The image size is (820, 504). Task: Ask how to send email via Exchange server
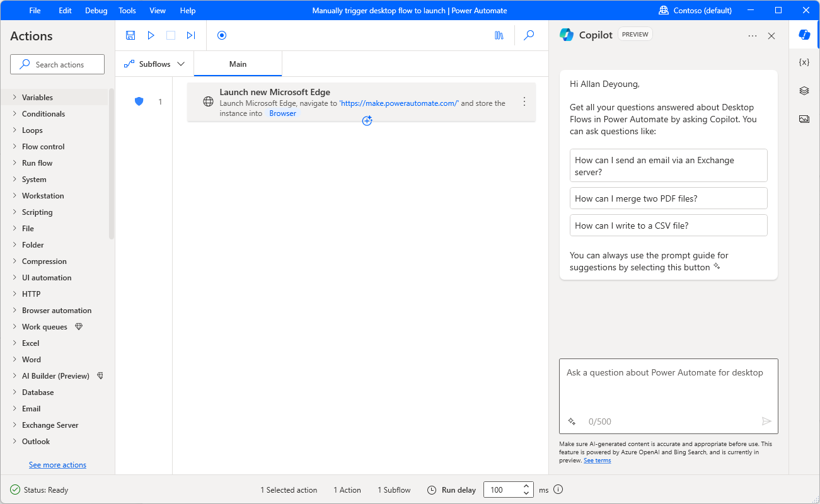coord(668,166)
